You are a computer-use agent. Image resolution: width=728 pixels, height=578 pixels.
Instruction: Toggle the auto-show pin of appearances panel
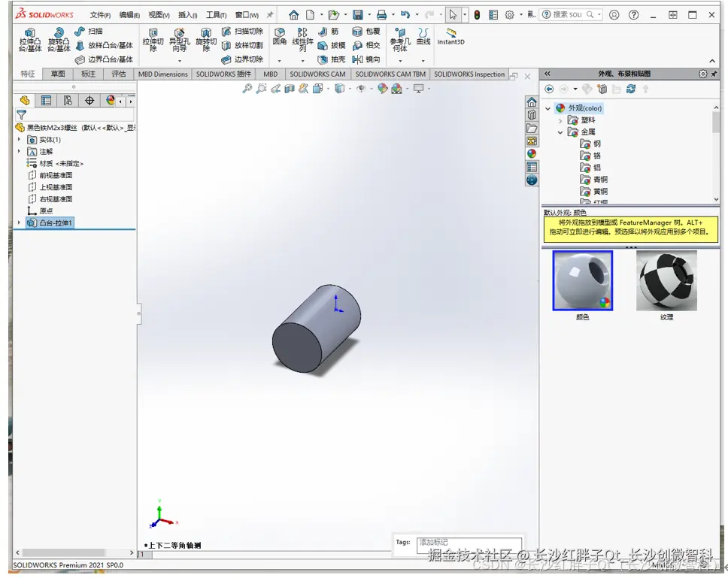[x=714, y=74]
